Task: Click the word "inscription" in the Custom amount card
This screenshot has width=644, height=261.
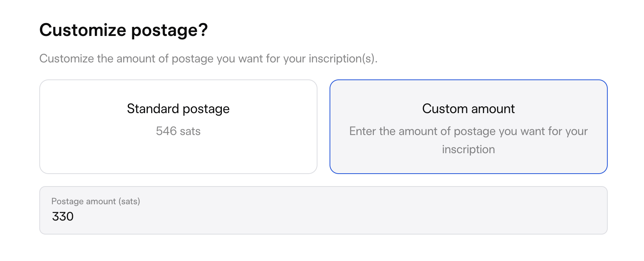Action: [x=468, y=149]
